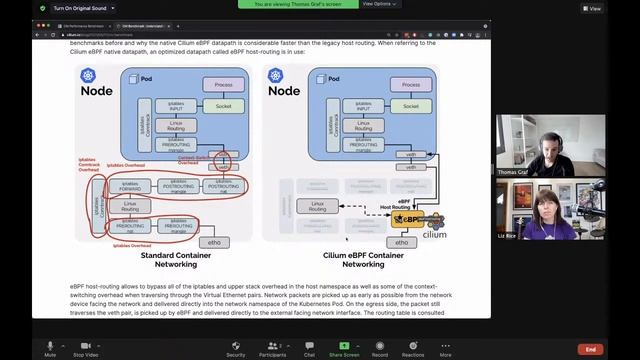This screenshot has width=640, height=360.
Task: Mute the microphone in Zoom
Action: pos(50,349)
